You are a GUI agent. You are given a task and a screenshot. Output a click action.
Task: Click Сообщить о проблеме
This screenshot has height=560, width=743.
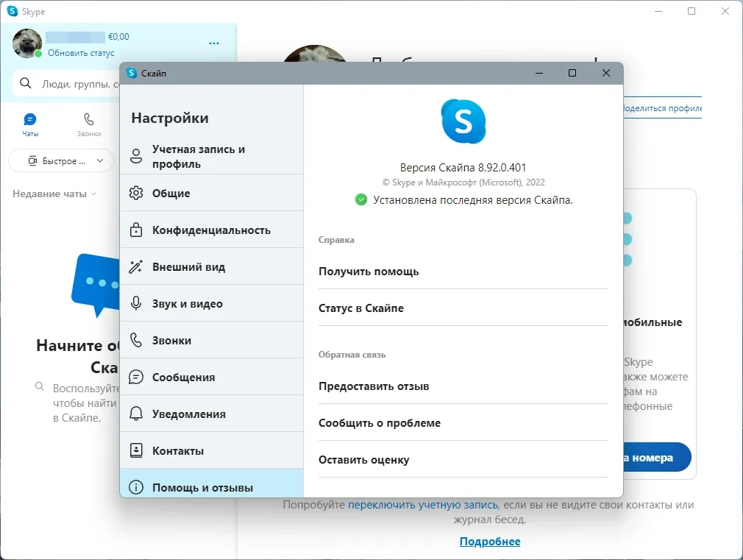tap(463, 423)
